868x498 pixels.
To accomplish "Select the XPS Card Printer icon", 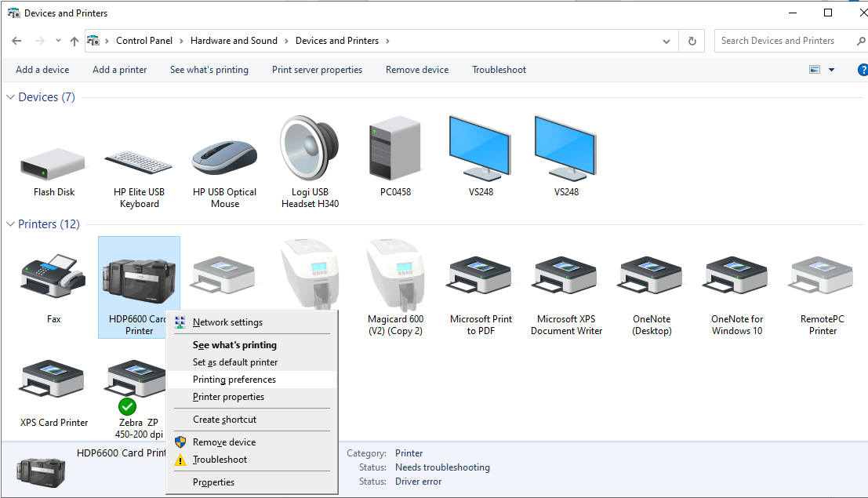I will pyautogui.click(x=53, y=379).
